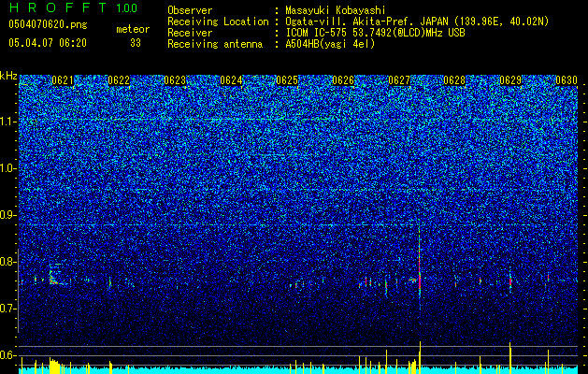This screenshot has width=588, height=374.
Task: Click the 0.6 kHz axis label
Action: coord(8,355)
